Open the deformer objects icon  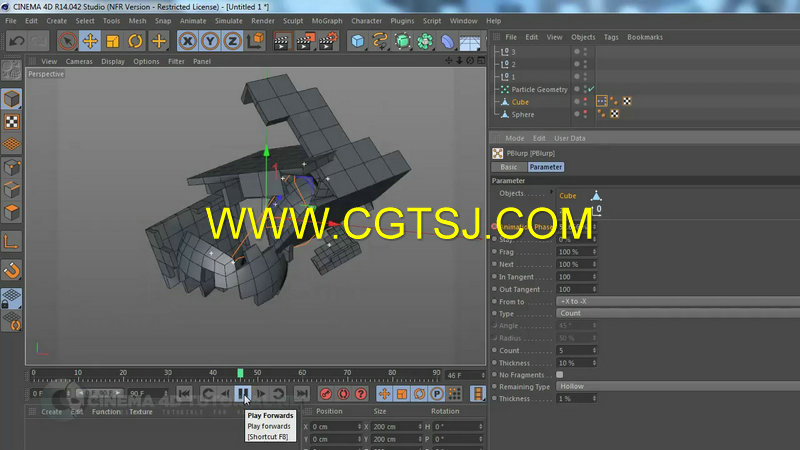(x=447, y=41)
